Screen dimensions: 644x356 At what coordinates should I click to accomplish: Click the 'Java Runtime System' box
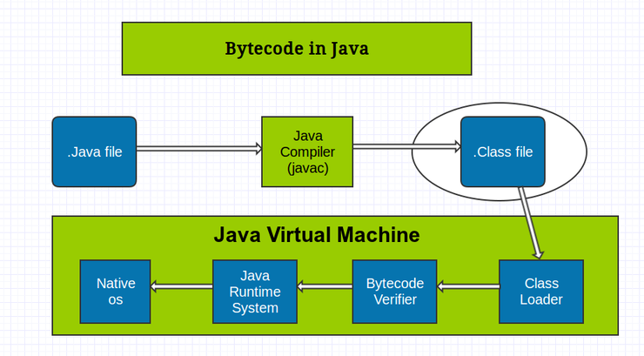tap(254, 292)
